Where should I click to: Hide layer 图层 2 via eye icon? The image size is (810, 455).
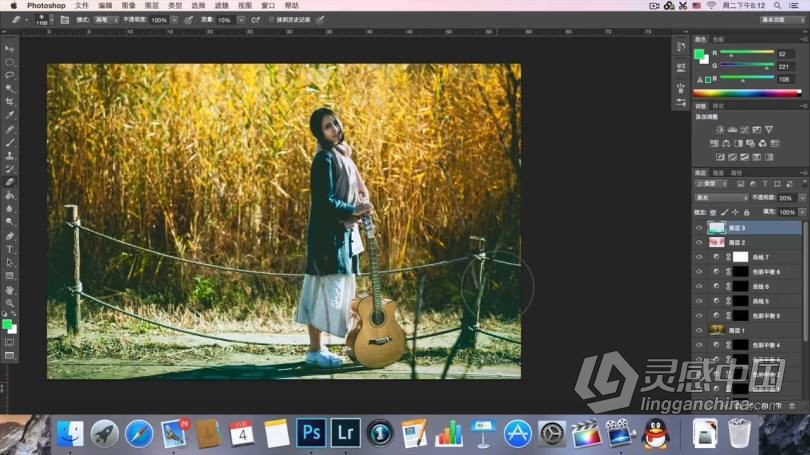click(699, 242)
